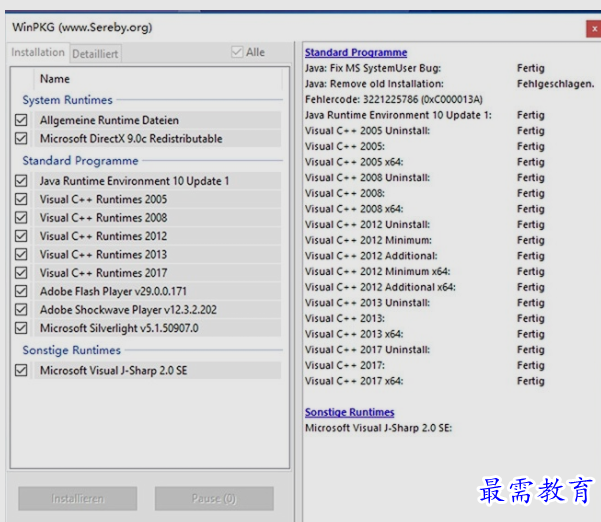
Task: Click the Visual C++ 2005 Uninstall log entry
Action: tap(367, 131)
